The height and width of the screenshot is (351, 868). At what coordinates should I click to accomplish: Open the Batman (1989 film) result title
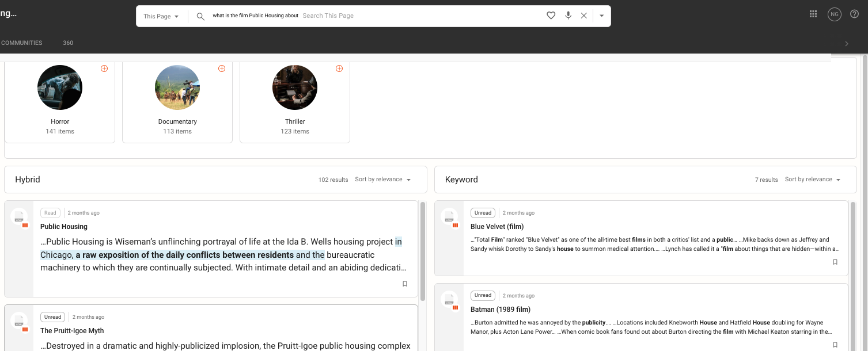[x=501, y=310]
